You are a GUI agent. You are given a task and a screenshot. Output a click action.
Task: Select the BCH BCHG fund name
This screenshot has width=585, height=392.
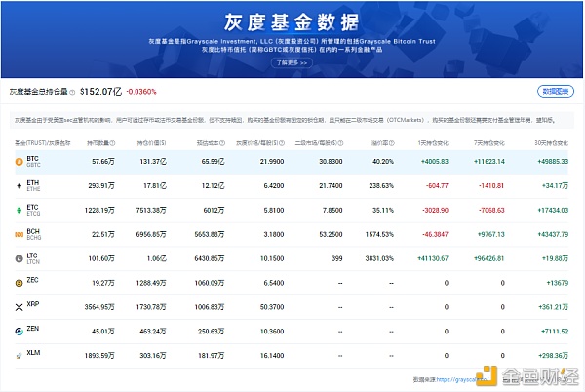(x=33, y=234)
